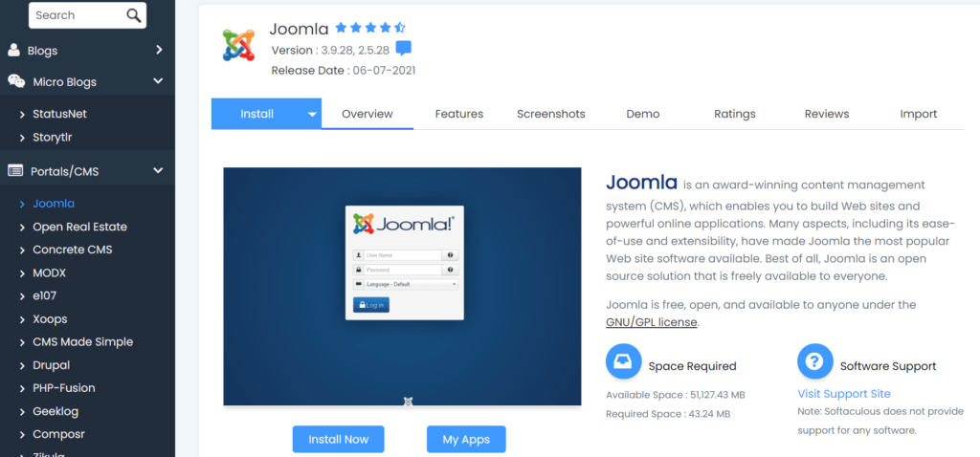Select Concrete CMS in the sidebar
Viewport: 980px width, 457px height.
(x=73, y=250)
